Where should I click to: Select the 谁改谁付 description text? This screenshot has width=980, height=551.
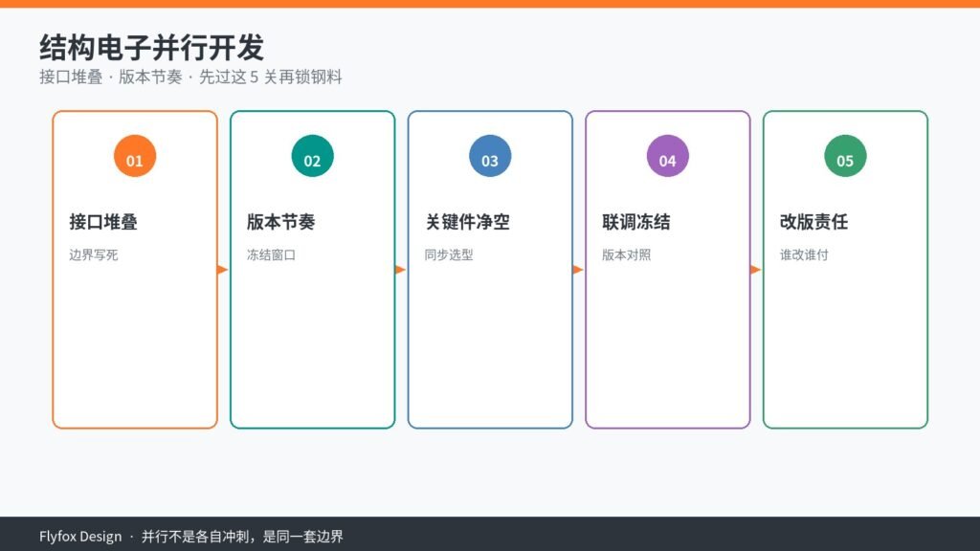click(804, 254)
